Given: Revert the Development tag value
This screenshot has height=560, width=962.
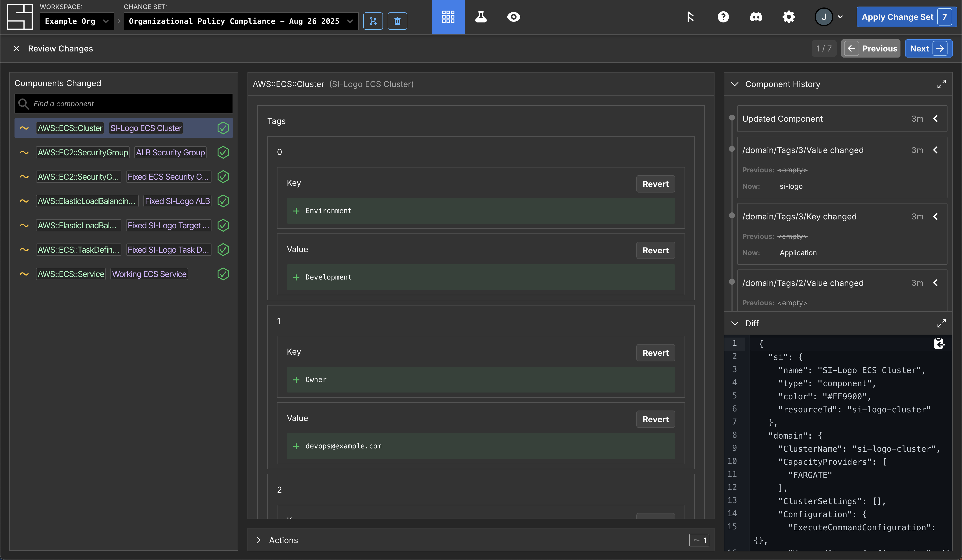Looking at the screenshot, I should tap(656, 251).
